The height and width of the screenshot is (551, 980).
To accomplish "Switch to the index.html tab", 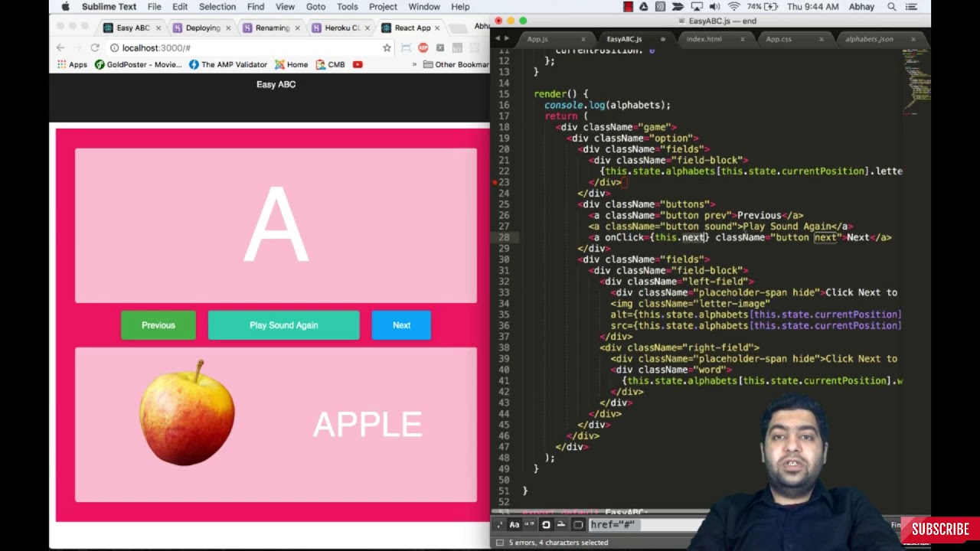I will click(704, 39).
